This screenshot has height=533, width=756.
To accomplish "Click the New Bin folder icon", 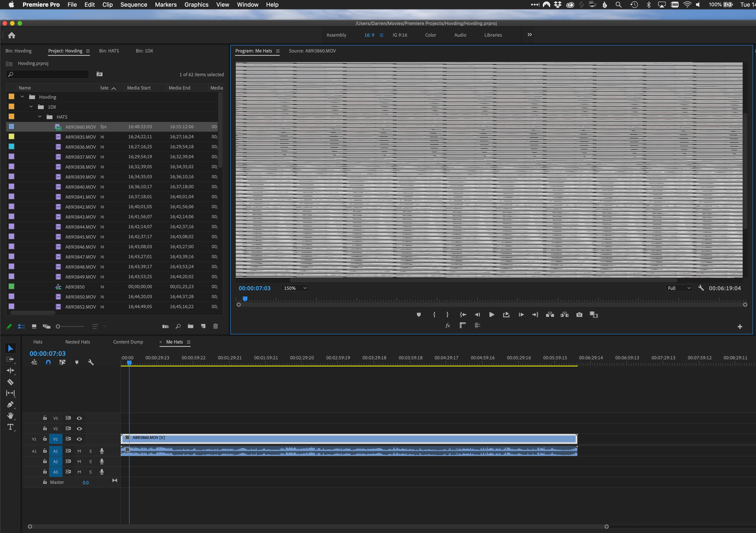I will point(190,326).
